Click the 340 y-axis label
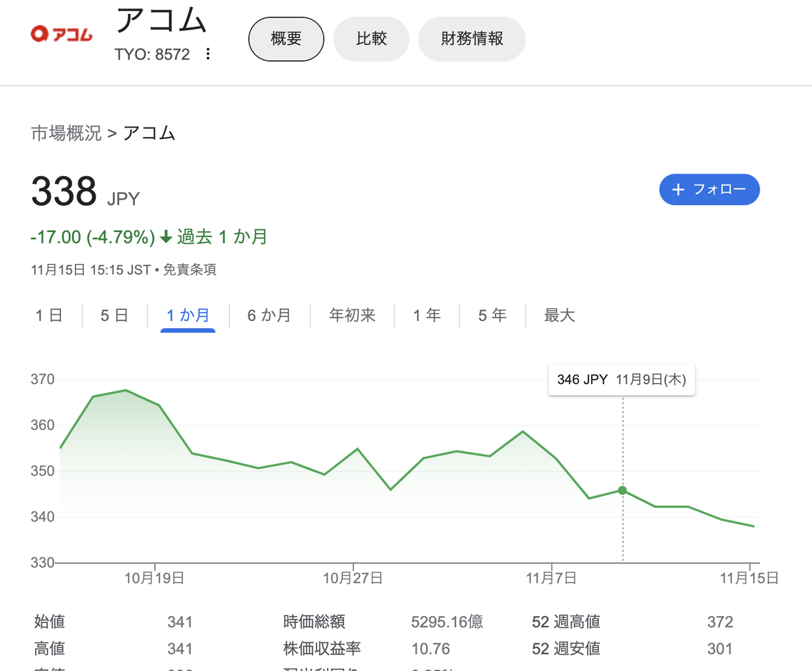Viewport: 812px width, 671px height. point(43,517)
